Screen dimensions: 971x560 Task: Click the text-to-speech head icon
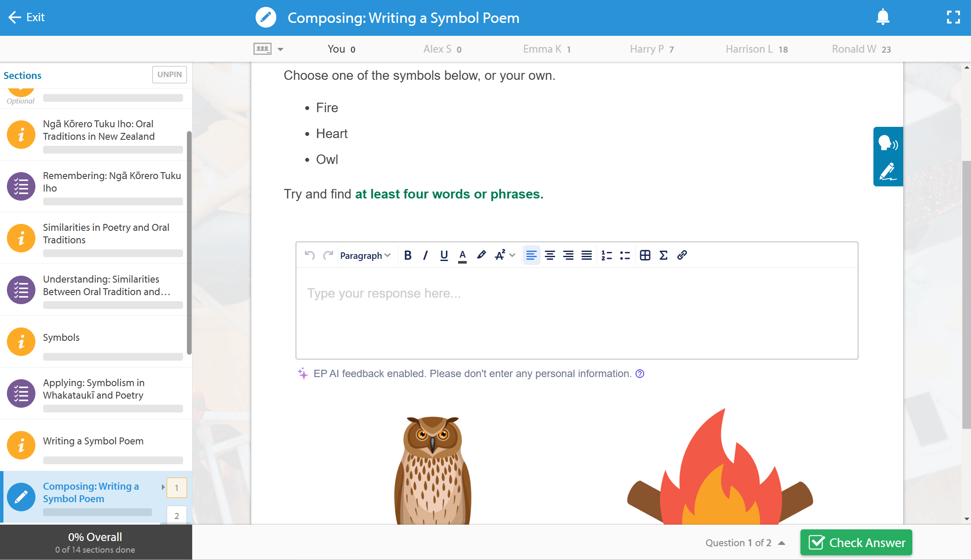(888, 143)
